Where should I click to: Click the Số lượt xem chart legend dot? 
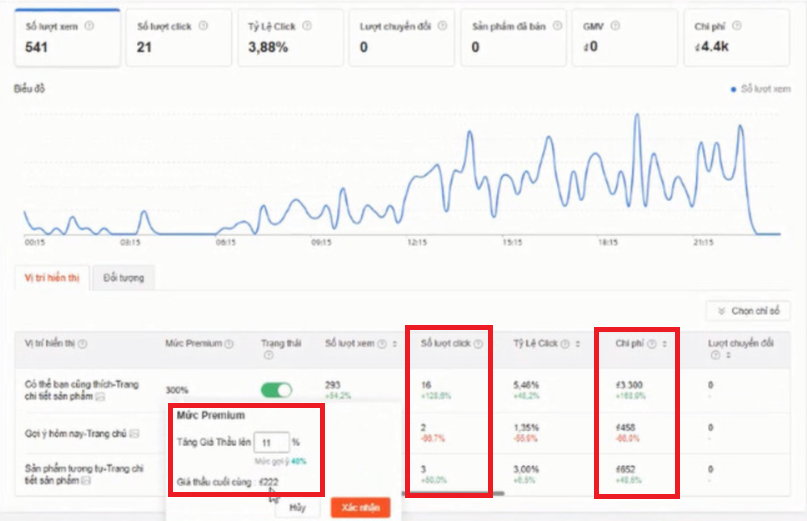(734, 89)
